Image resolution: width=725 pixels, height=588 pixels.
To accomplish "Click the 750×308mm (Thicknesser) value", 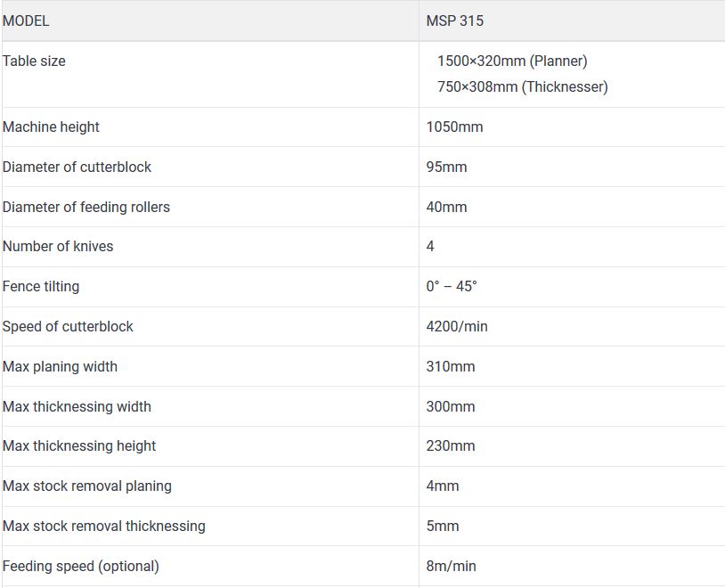I will coord(523,87).
